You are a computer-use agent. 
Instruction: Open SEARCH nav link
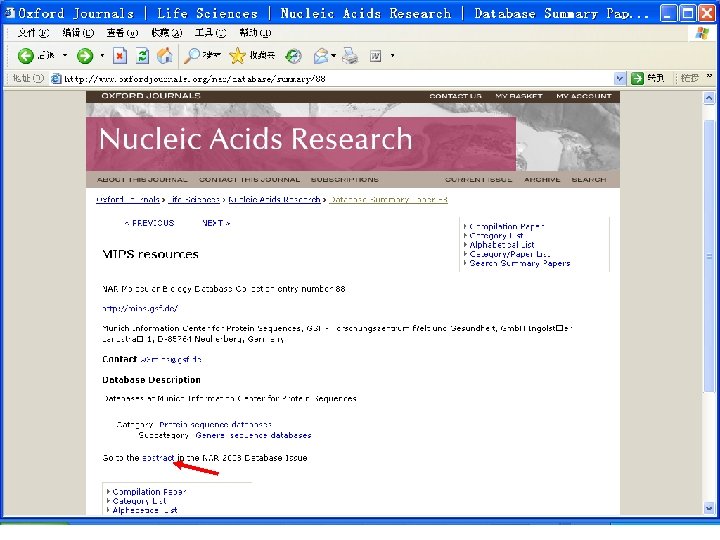589,180
